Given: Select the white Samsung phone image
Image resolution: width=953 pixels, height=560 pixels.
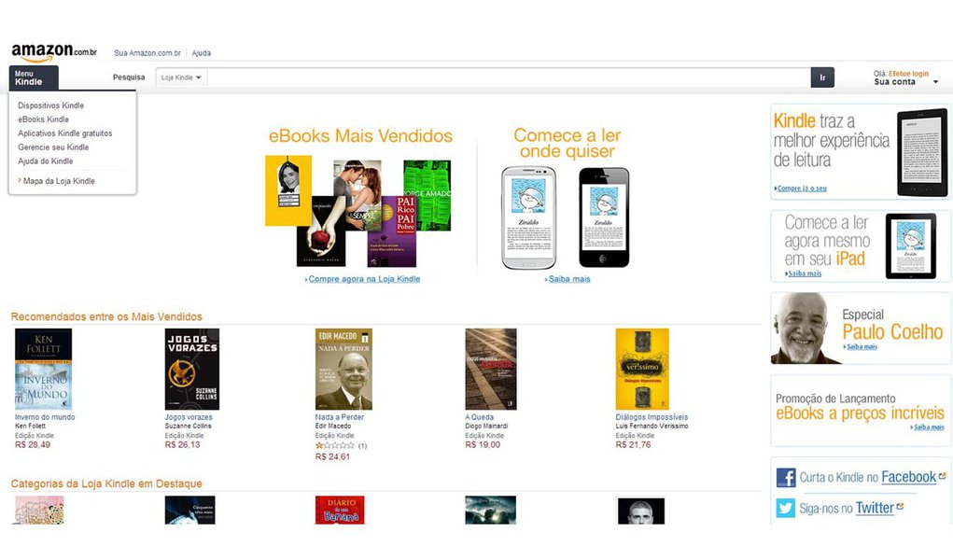Looking at the screenshot, I should click(x=528, y=217).
